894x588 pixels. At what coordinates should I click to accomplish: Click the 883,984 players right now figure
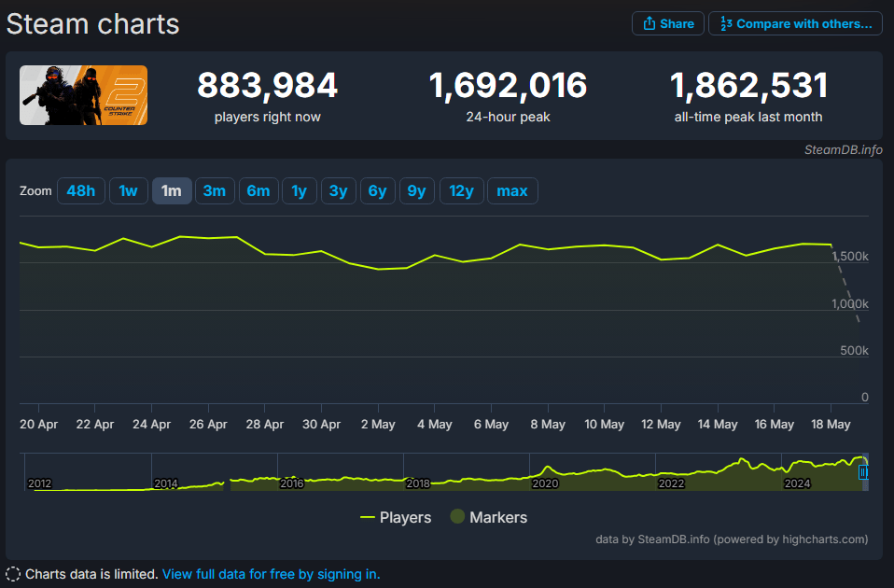268,86
